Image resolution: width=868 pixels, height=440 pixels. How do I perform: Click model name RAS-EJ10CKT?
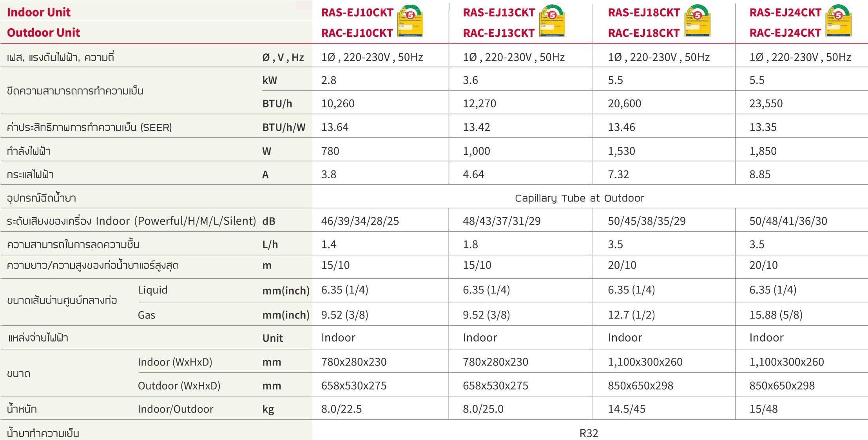pos(357,13)
